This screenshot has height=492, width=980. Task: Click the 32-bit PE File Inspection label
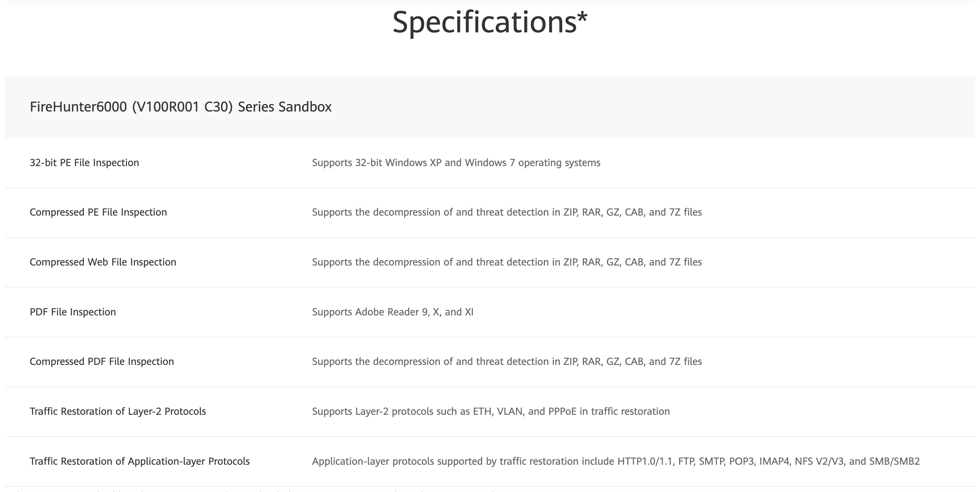pos(84,163)
